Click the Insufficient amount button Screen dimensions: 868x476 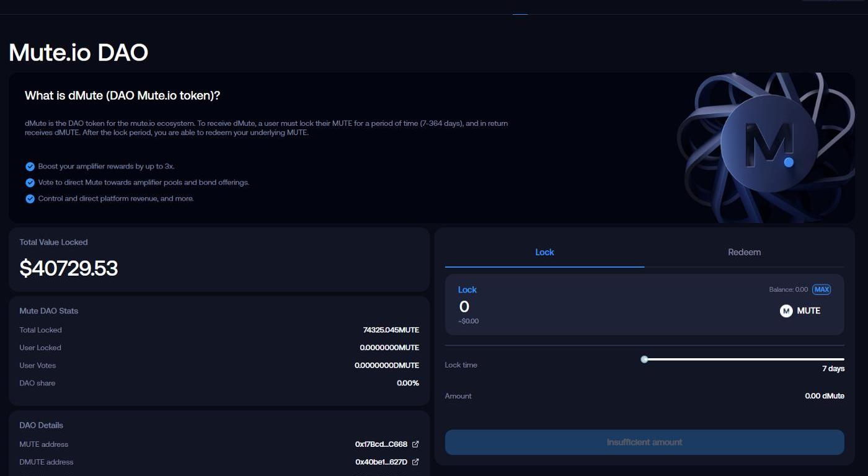pos(645,443)
